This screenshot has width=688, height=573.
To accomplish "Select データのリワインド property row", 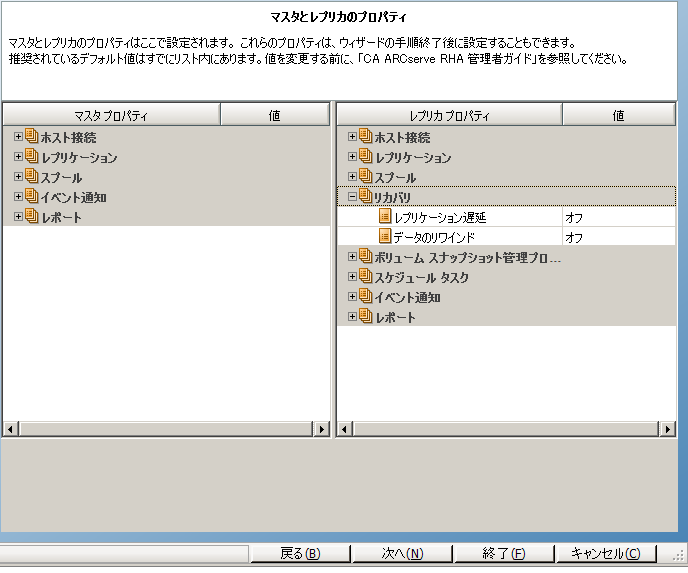I will tap(506, 237).
